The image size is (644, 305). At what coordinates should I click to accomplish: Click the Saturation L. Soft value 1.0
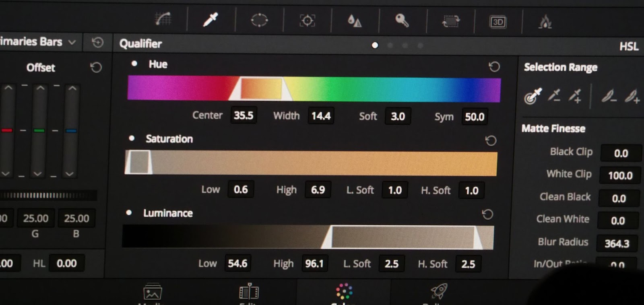click(x=395, y=190)
